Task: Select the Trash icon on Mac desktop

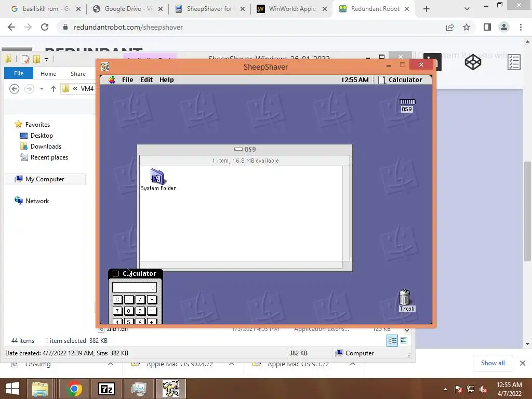Action: [406, 300]
